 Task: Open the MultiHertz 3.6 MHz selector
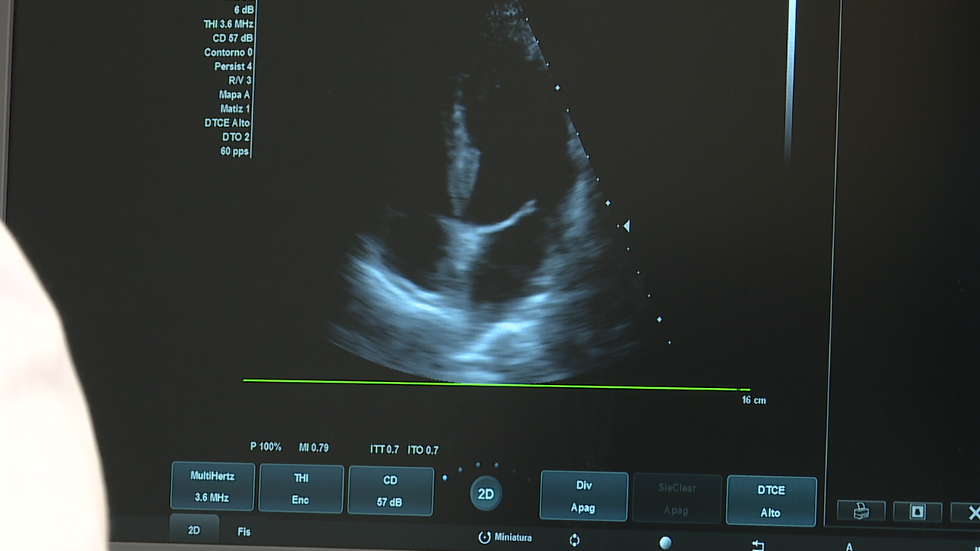point(212,486)
